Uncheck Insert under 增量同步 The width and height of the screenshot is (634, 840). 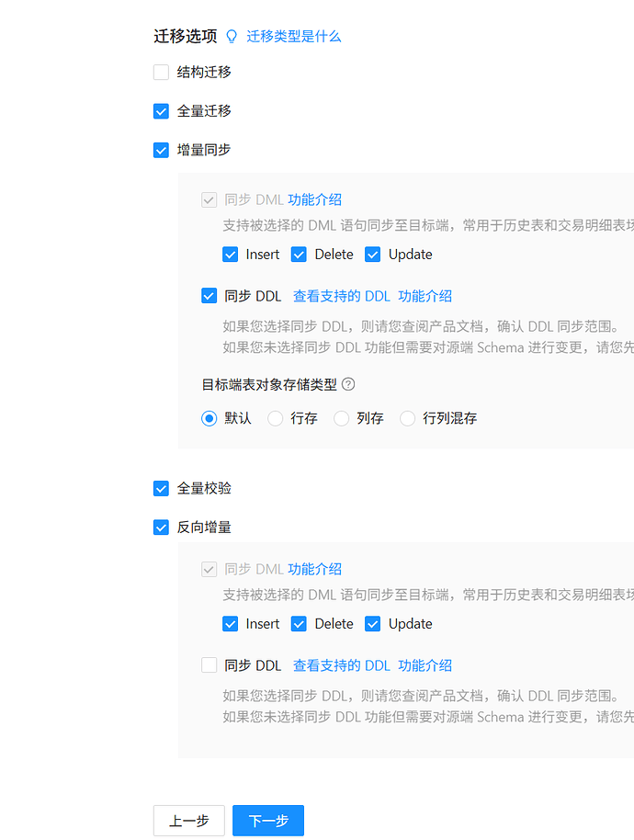231,255
